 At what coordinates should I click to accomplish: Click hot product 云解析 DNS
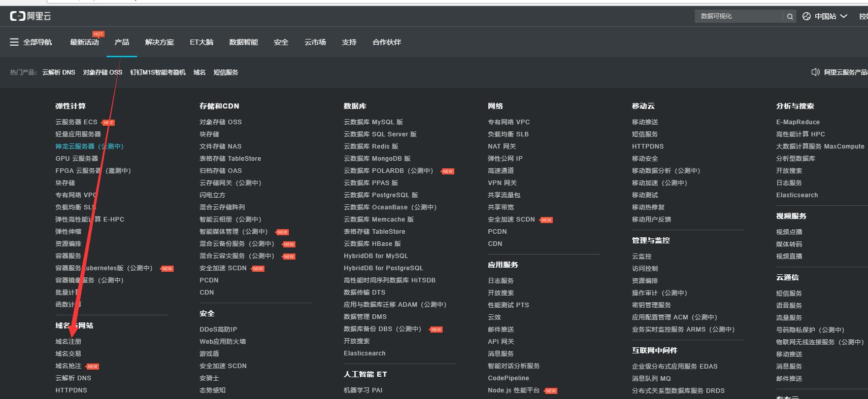[59, 72]
